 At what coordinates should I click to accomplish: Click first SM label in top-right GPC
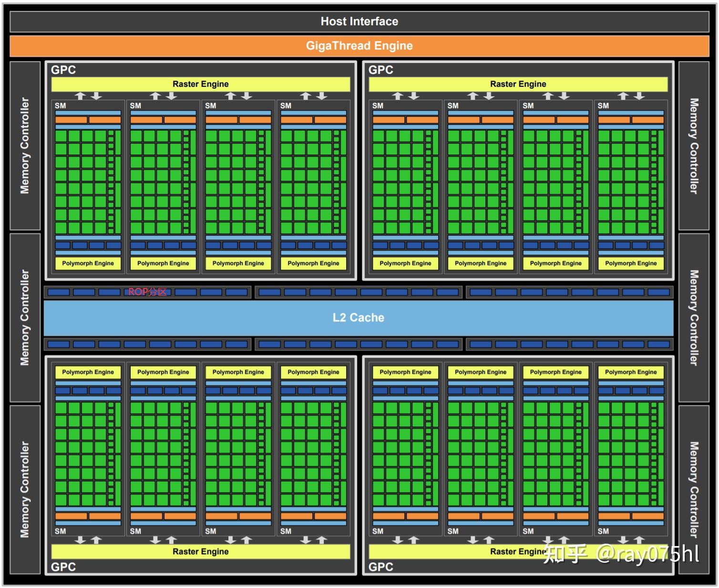[x=378, y=106]
